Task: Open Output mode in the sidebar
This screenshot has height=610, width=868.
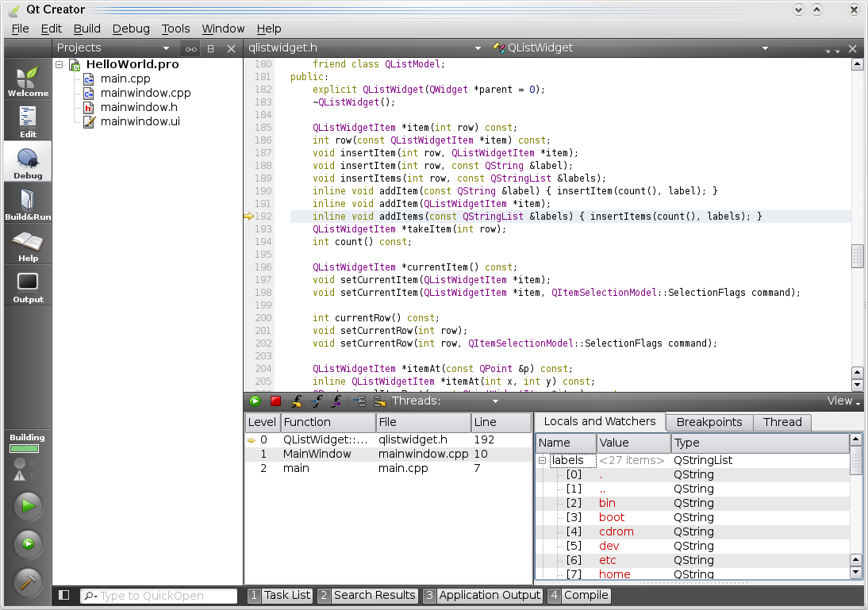Action: (28, 286)
